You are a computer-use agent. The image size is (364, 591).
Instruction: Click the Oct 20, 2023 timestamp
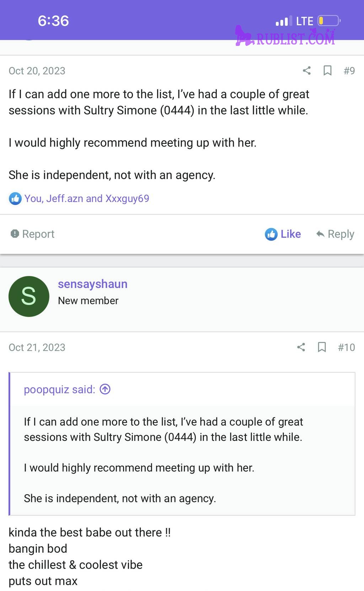37,71
